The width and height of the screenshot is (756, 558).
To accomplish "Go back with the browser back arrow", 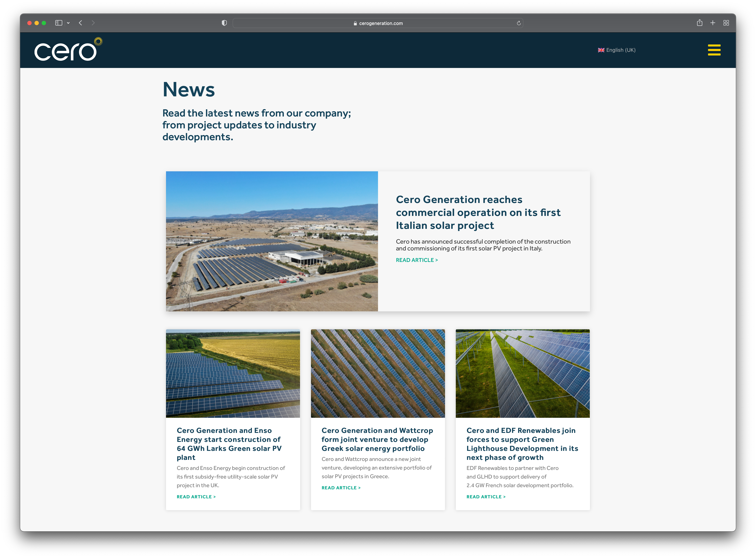I will click(x=80, y=23).
